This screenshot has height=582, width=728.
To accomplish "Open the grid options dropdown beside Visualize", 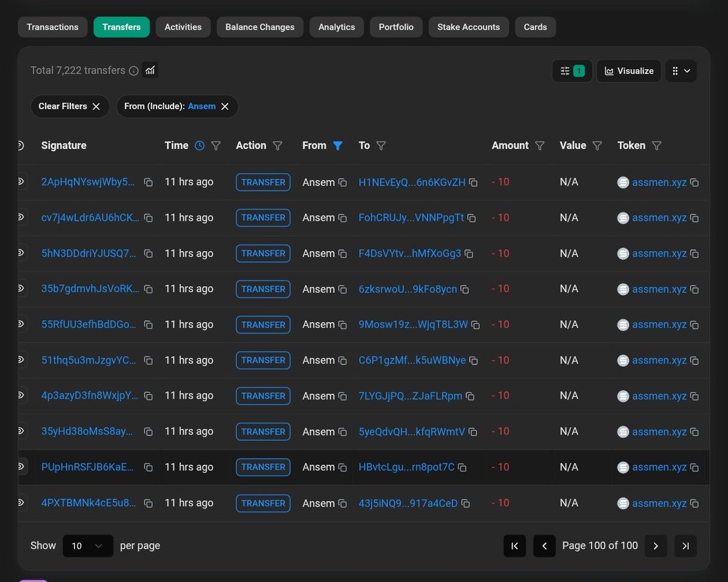I will click(681, 71).
